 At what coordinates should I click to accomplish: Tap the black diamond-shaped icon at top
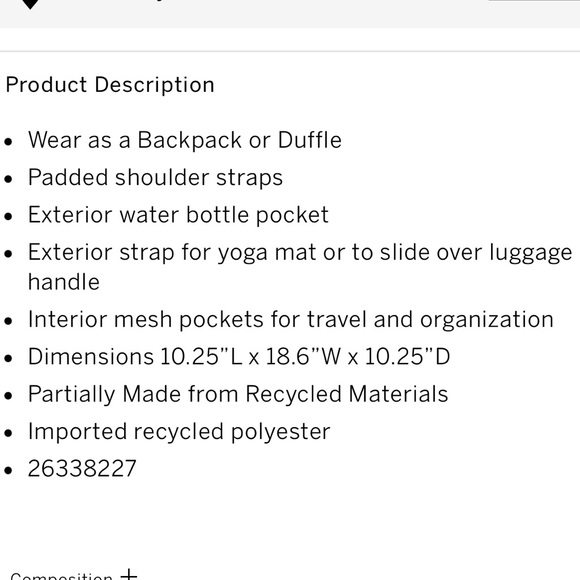(x=30, y=4)
